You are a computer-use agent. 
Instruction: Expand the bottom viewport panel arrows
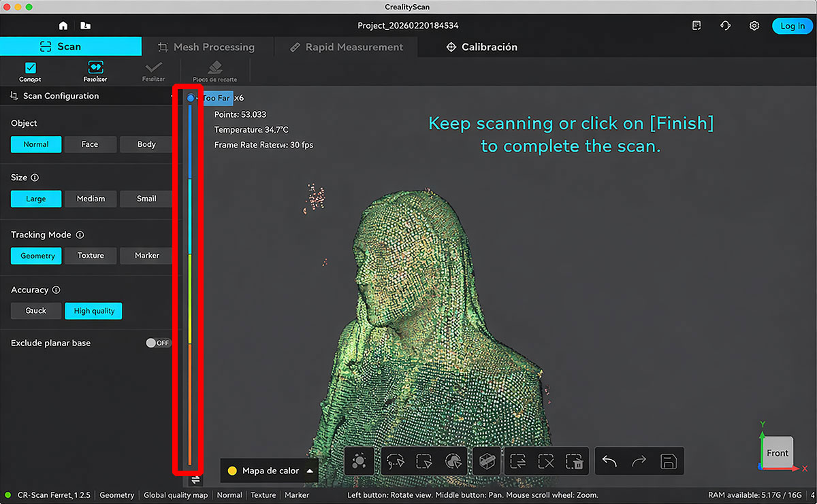(x=195, y=480)
